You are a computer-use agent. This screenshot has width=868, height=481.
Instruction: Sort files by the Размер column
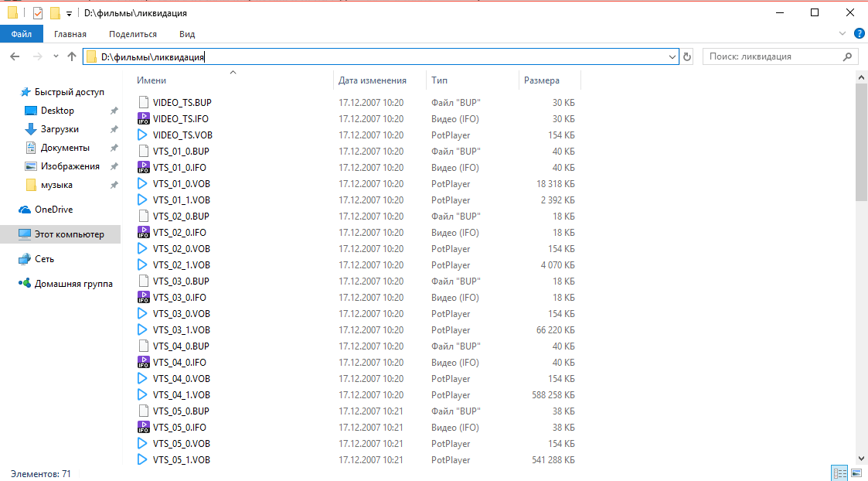[542, 80]
